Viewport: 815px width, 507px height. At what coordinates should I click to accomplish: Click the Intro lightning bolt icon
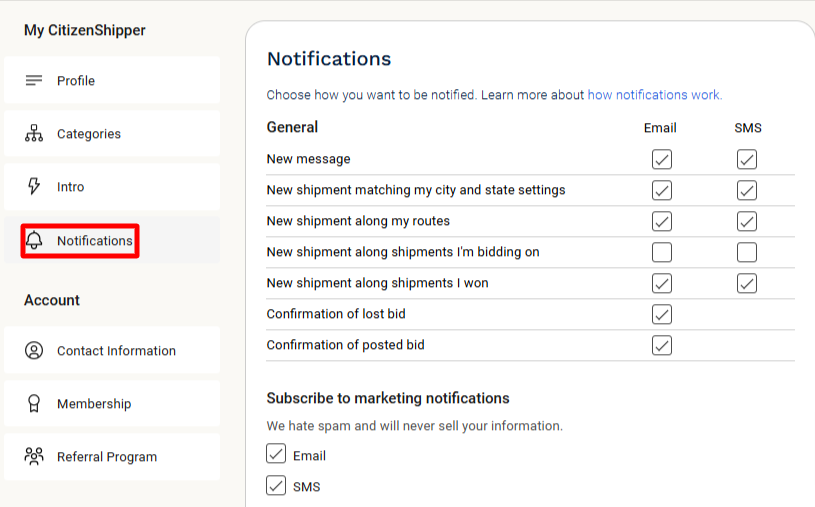34,186
